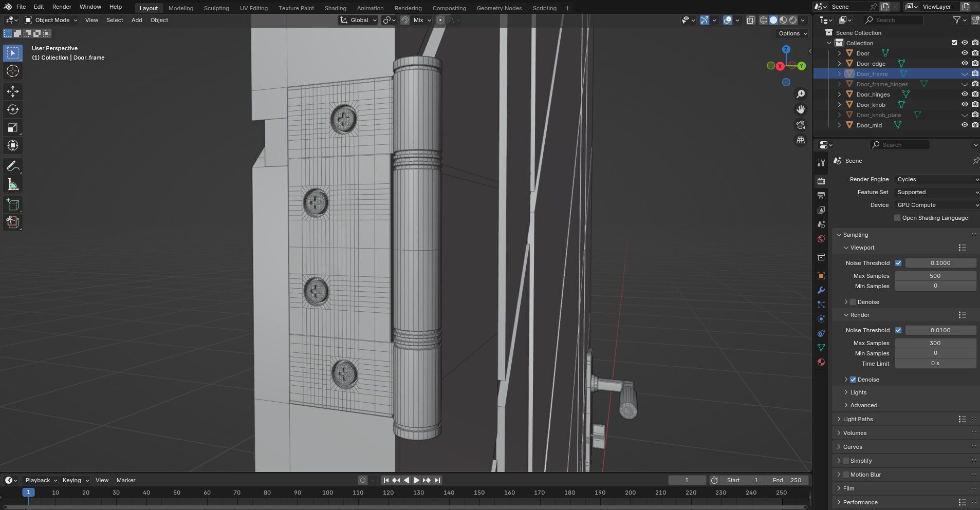Select the Transform tool
Viewport: 980px width, 510px height.
pos(13,145)
